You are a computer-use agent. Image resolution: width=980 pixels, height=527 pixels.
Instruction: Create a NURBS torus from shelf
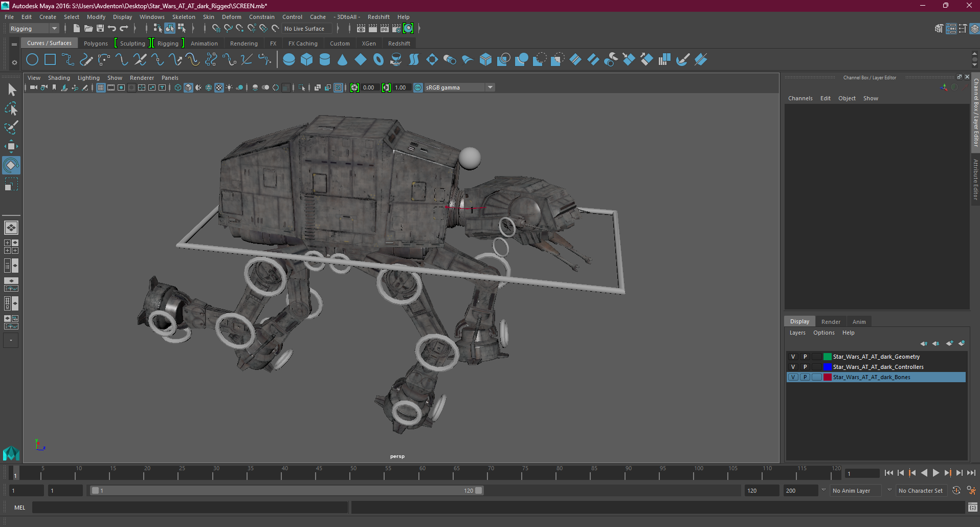(378, 60)
